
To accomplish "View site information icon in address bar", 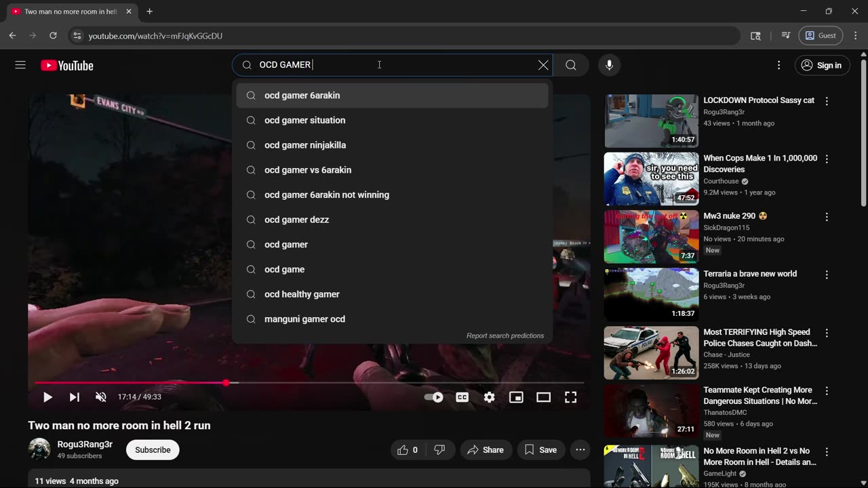I will tap(77, 36).
